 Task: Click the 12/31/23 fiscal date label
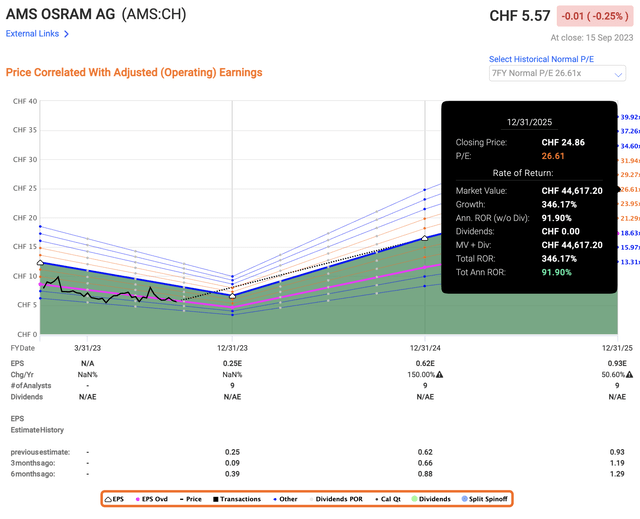[x=232, y=348]
